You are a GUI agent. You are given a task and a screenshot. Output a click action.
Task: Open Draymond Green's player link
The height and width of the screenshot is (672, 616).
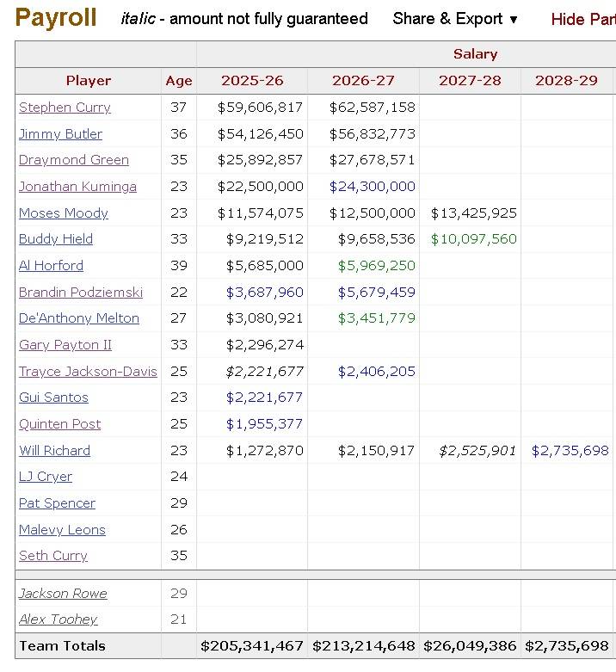coord(74,160)
